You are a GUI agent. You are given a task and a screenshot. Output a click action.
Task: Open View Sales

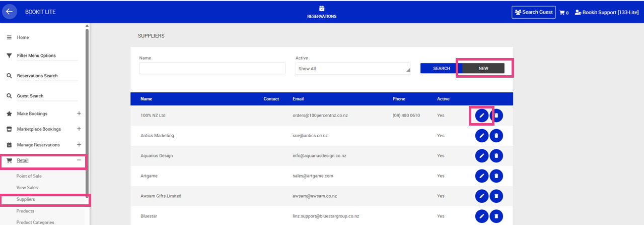click(x=27, y=188)
